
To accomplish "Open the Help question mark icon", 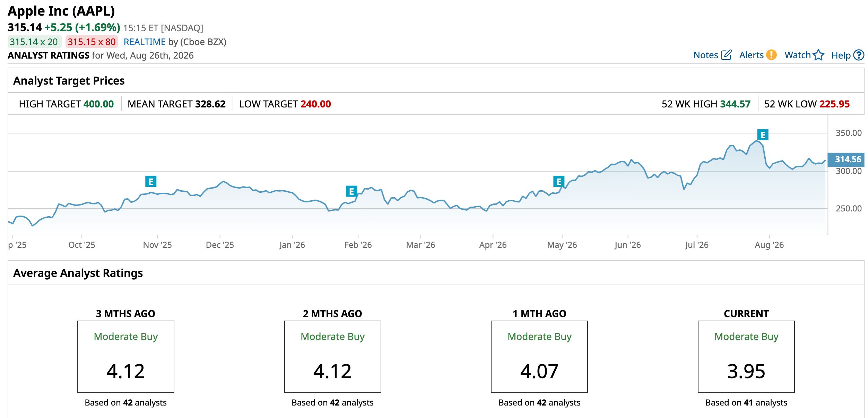I will tap(859, 55).
